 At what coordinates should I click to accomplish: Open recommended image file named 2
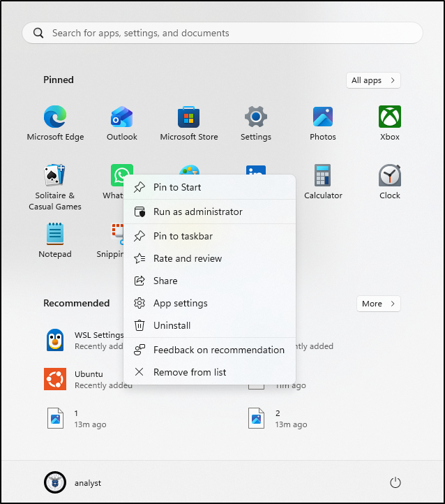coord(256,418)
